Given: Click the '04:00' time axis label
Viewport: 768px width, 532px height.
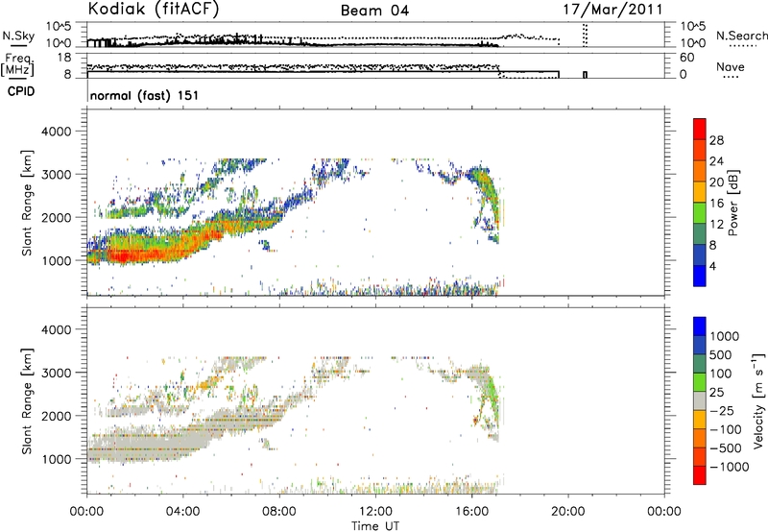Looking at the screenshot, I should coord(182,512).
